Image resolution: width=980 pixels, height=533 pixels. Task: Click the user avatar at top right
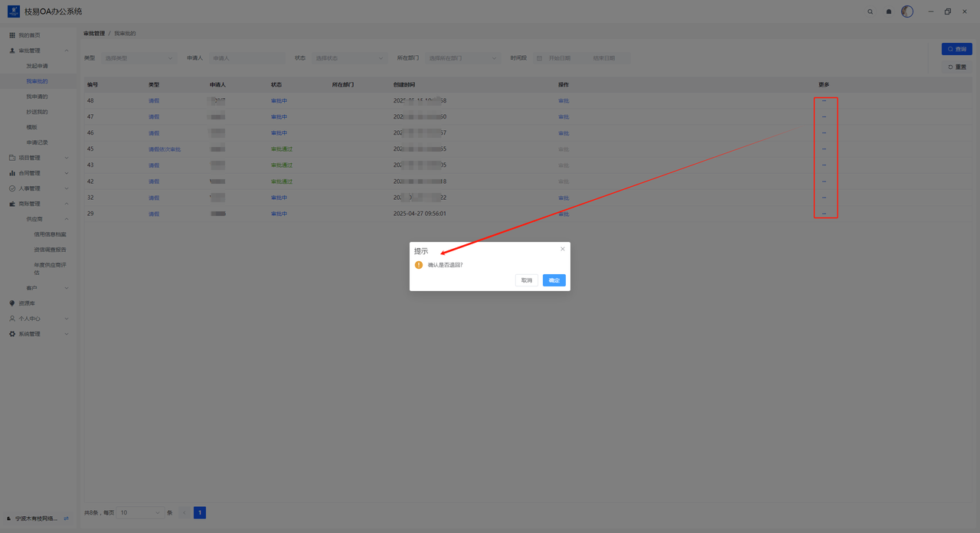tap(907, 11)
